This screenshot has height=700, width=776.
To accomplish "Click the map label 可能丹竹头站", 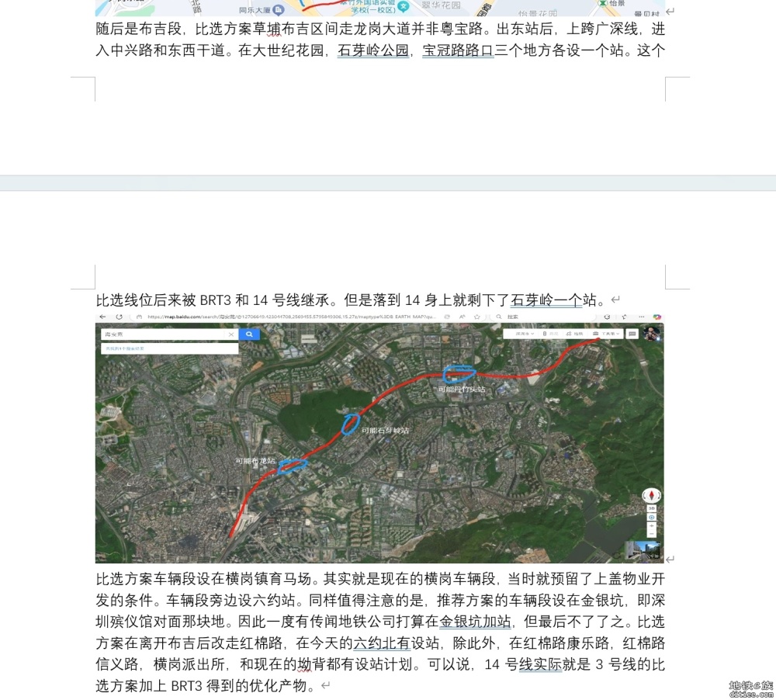I will 461,389.
